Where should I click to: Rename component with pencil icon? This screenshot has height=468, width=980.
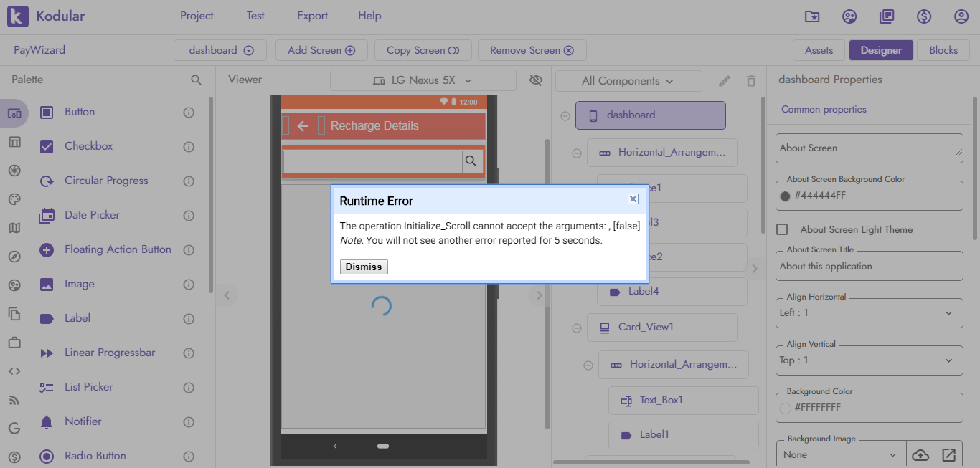(x=725, y=81)
